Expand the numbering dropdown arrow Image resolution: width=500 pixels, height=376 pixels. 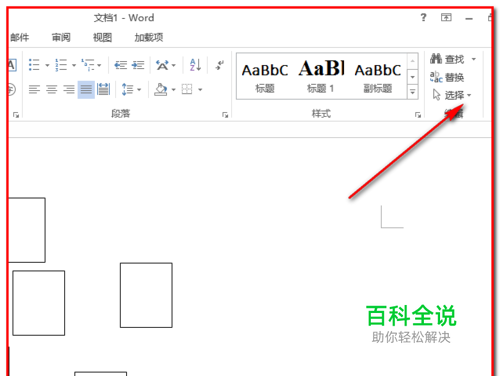pos(74,65)
